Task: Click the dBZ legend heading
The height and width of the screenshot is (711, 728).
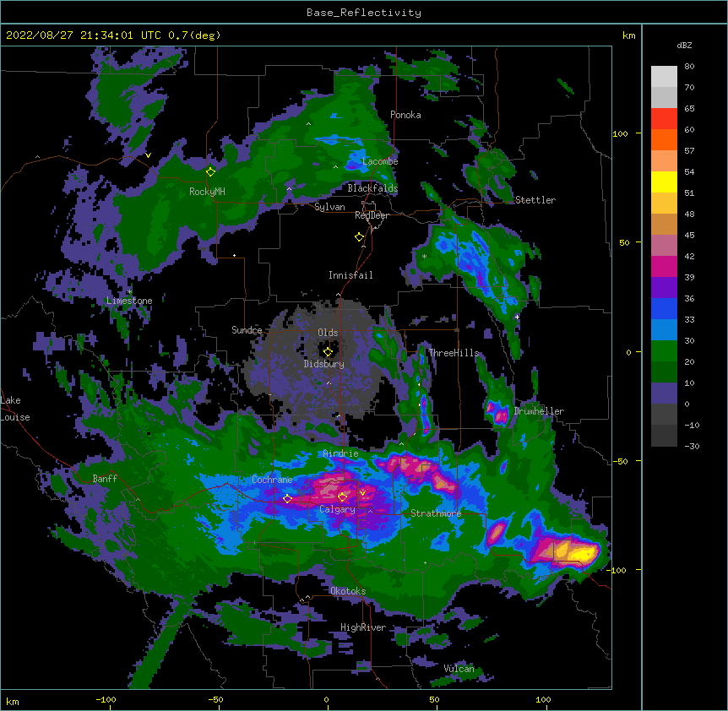Action: click(x=684, y=46)
